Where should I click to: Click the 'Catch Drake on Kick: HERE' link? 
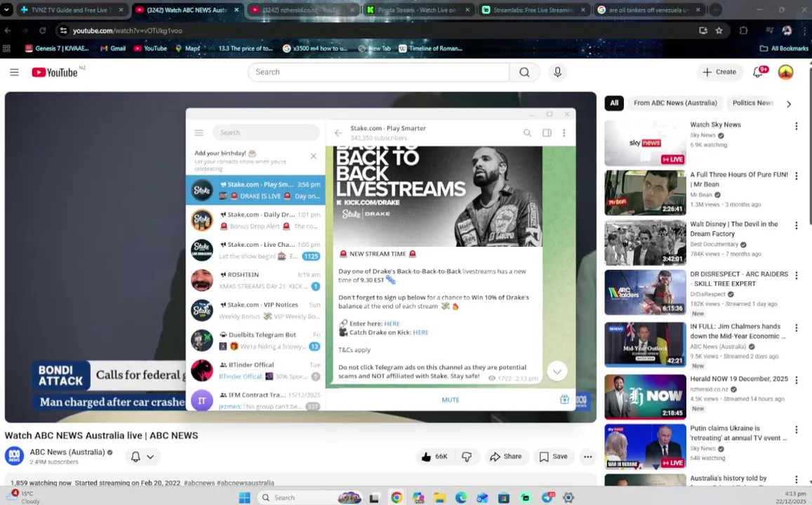[x=420, y=332]
